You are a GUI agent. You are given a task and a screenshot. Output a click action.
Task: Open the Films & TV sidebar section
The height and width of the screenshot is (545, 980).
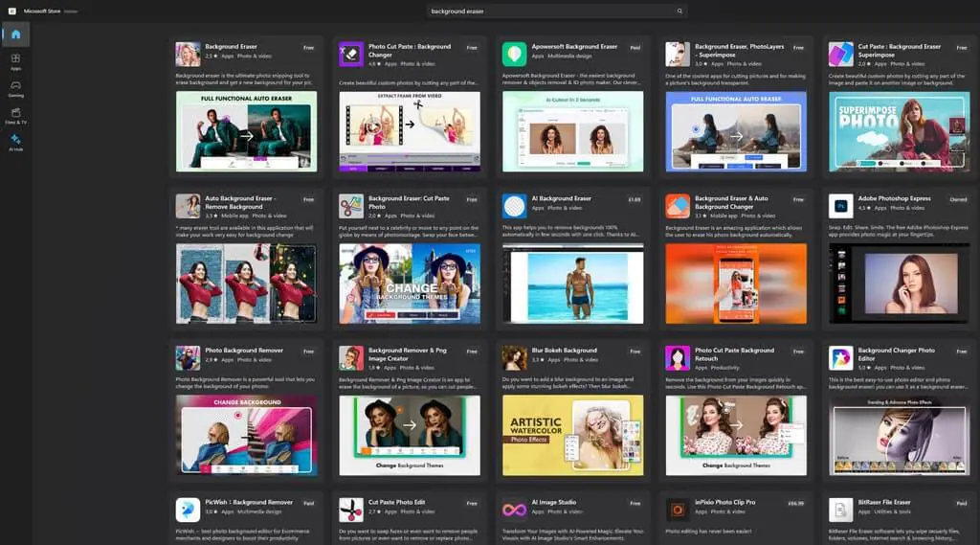[15, 115]
